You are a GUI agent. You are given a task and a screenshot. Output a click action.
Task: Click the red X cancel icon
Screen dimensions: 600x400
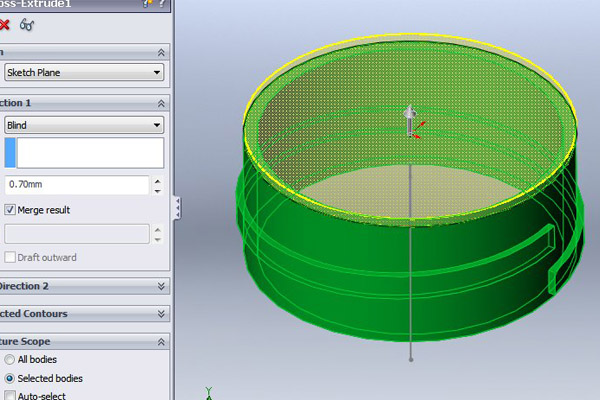pos(4,25)
